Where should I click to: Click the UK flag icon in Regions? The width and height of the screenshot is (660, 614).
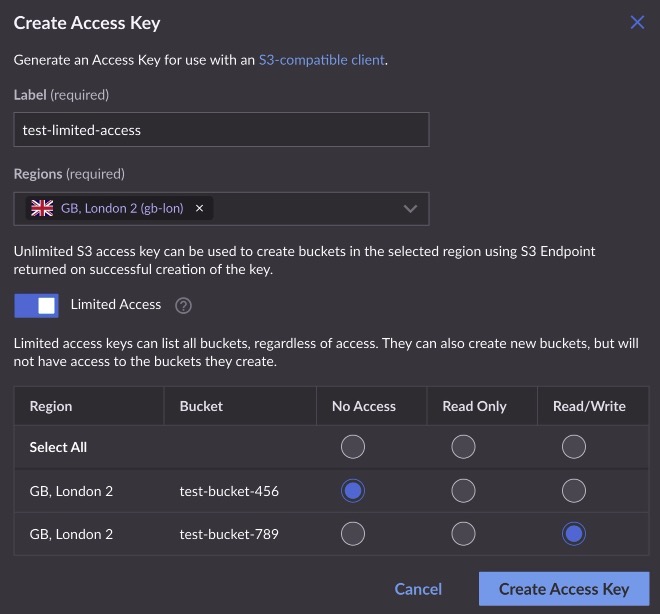coord(42,208)
